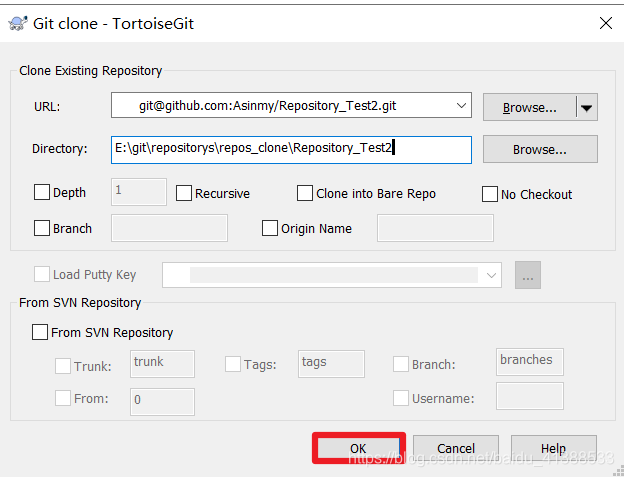Click the Browse button next to Directory

point(540,149)
